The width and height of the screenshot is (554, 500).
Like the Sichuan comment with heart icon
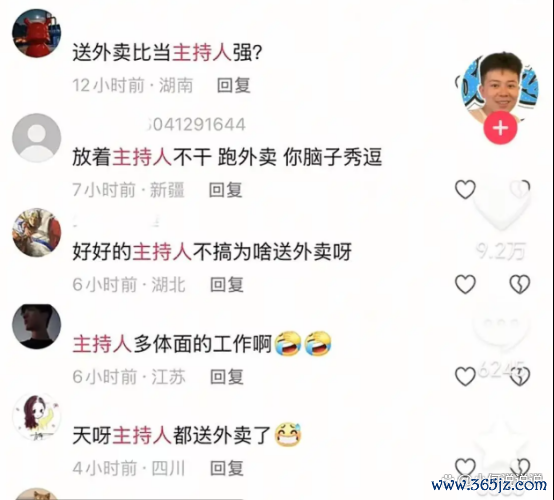click(x=465, y=467)
